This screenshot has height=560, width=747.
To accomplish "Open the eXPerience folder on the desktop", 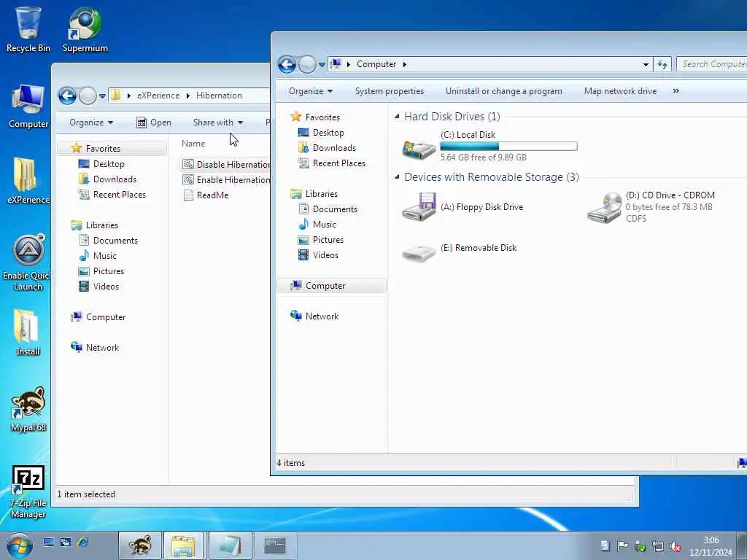I will [x=28, y=181].
